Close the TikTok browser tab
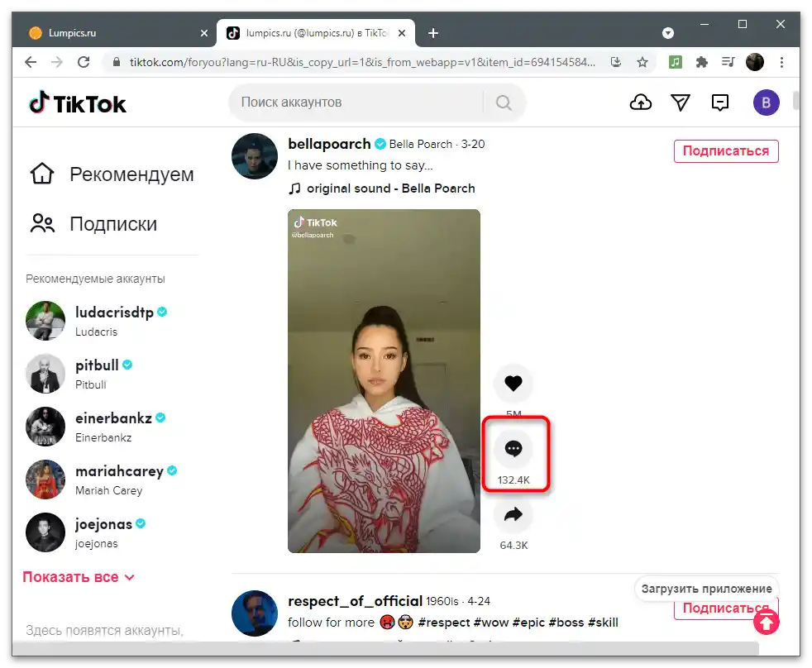The width and height of the screenshot is (812, 668). click(x=402, y=33)
